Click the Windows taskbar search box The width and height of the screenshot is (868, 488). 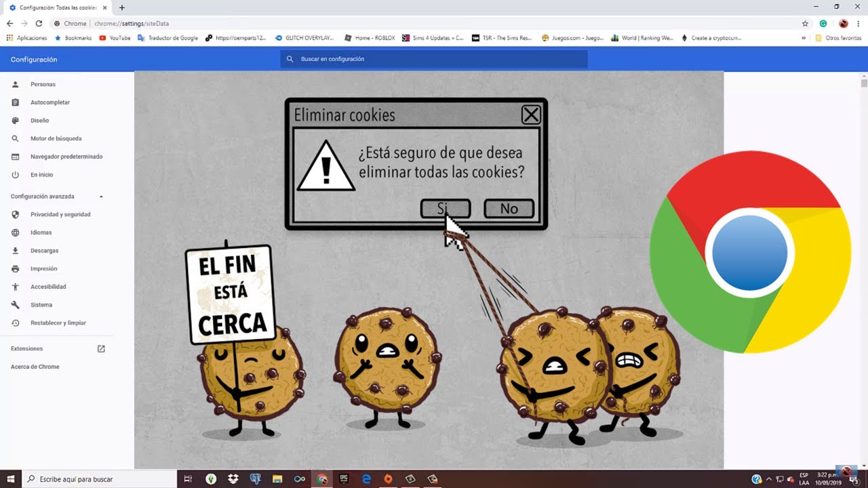click(x=99, y=479)
